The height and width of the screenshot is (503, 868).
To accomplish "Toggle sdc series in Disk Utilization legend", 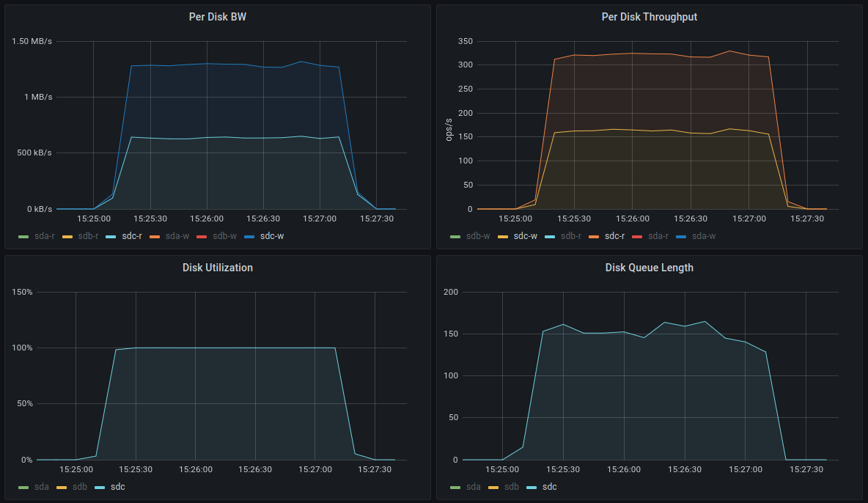I will pyautogui.click(x=118, y=487).
